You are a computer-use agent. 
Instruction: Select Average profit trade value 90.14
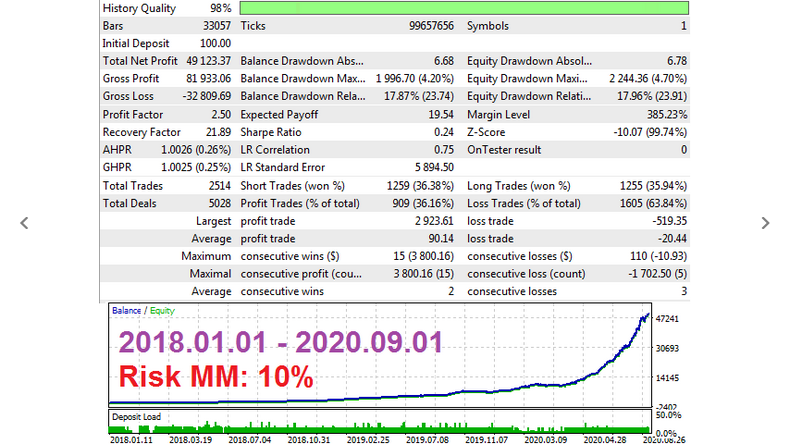coord(441,239)
